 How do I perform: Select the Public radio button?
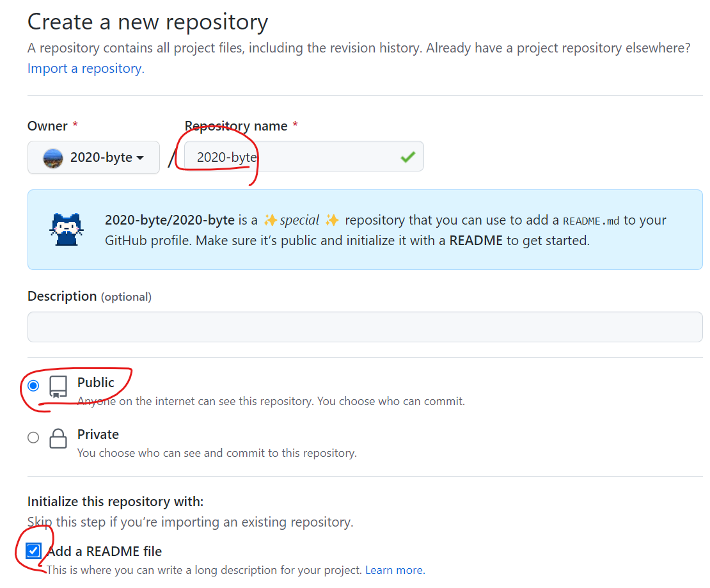[x=33, y=386]
